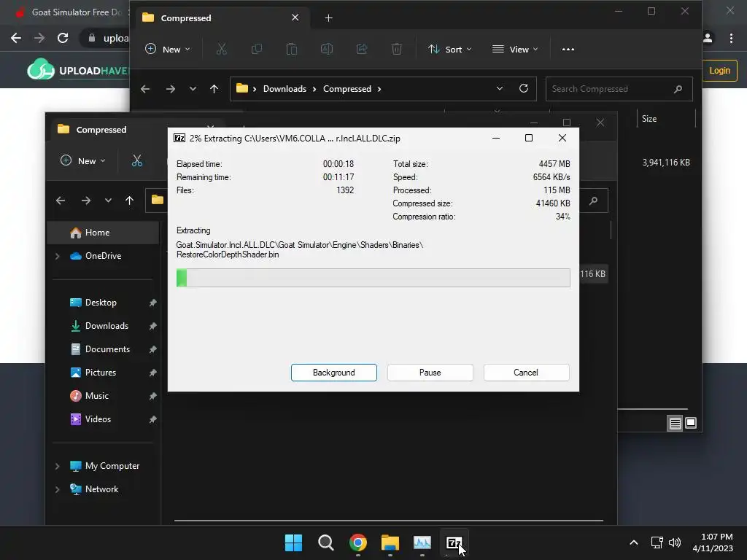This screenshot has height=560, width=747.
Task: Switch to large thumbnails view icon
Action: click(690, 423)
